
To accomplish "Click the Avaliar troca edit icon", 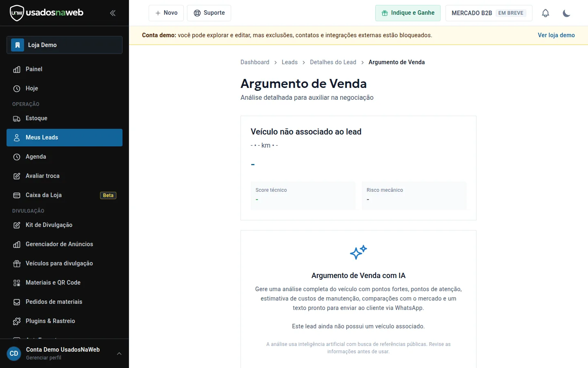I will click(17, 176).
